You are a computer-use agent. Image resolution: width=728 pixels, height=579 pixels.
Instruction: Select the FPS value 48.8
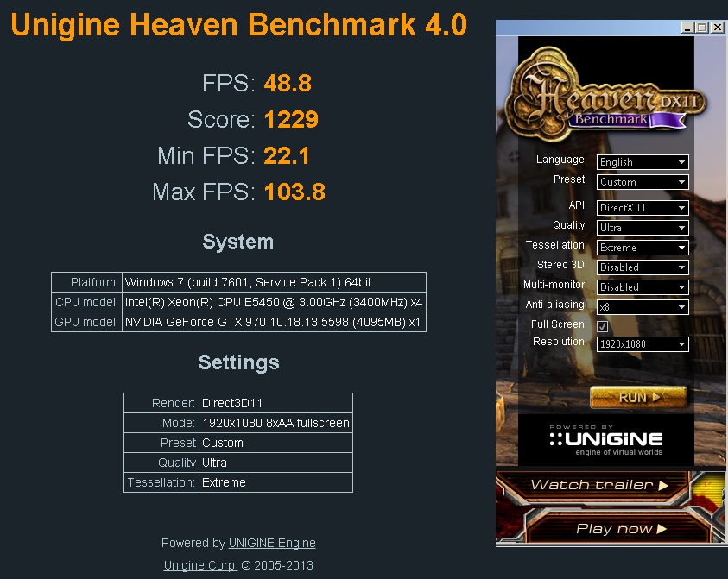coord(288,84)
